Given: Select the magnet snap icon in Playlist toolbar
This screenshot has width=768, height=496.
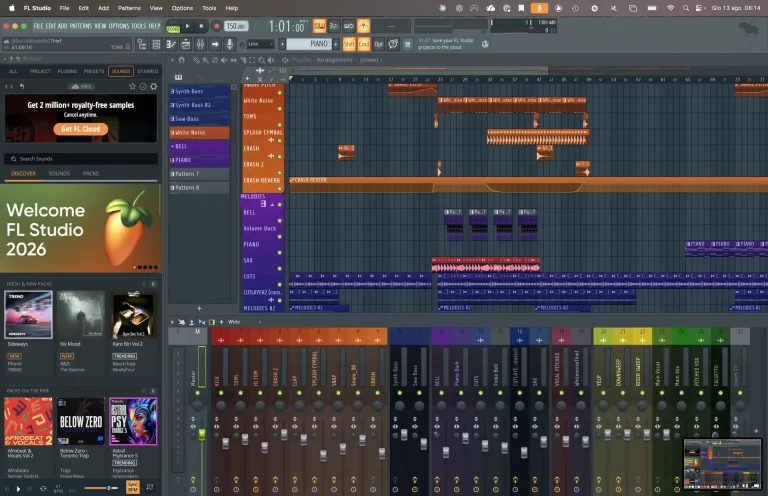Looking at the screenshot, I should [x=182, y=60].
